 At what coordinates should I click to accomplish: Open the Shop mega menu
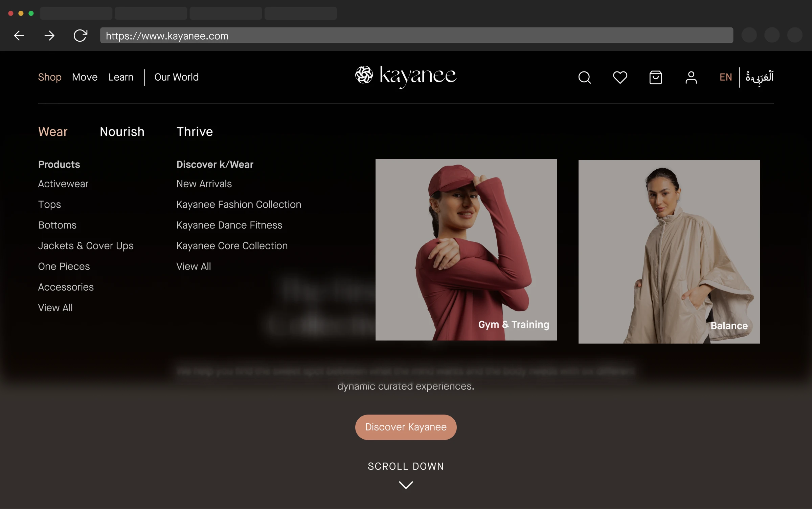coord(50,77)
